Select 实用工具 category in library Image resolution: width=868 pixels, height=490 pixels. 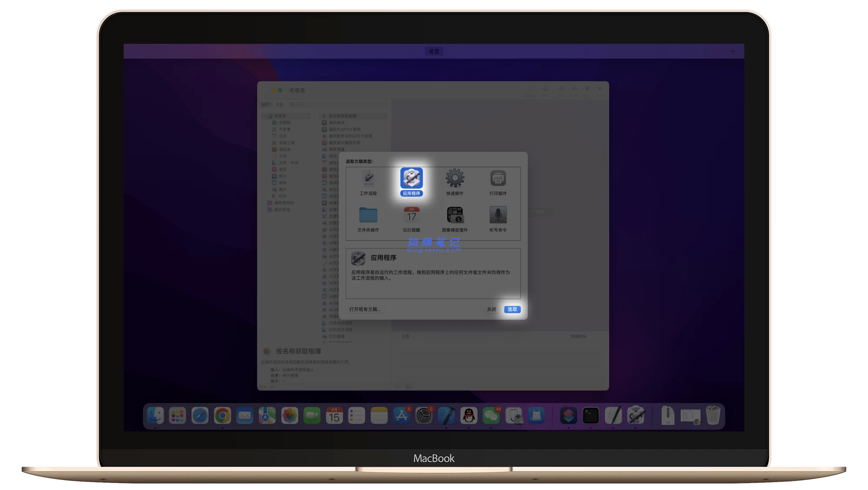tap(283, 143)
